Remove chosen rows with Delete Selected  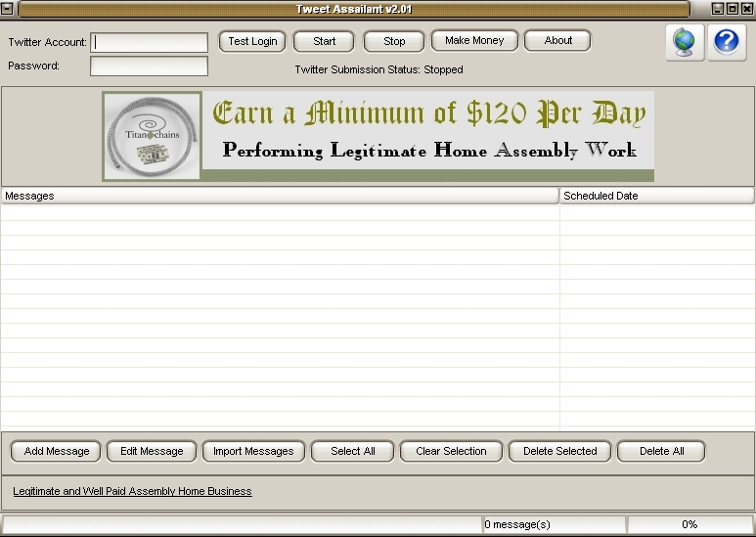559,451
